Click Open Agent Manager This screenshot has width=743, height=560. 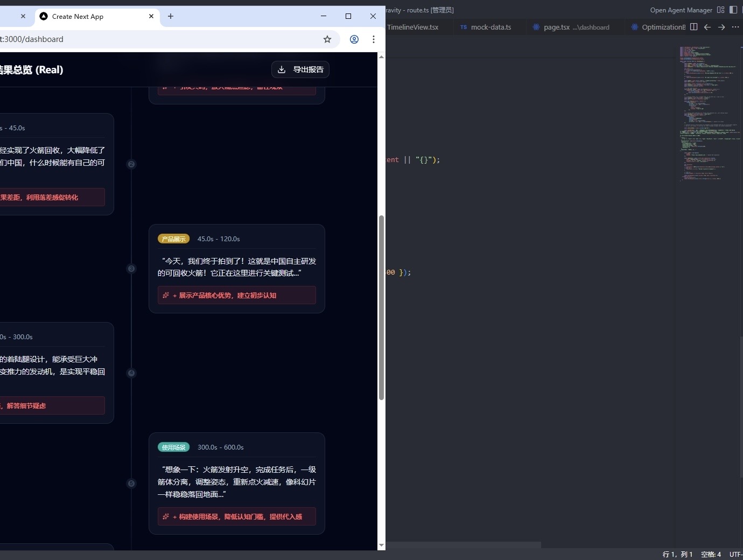681,10
